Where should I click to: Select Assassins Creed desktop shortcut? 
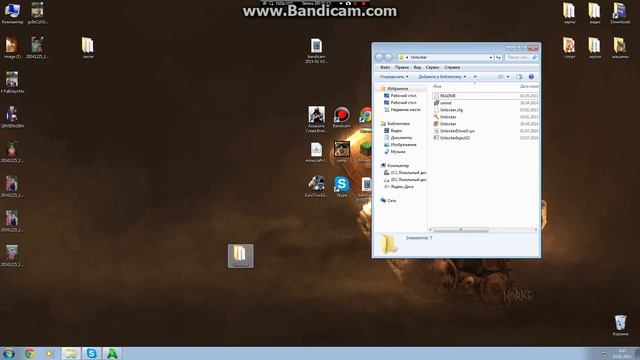point(316,119)
